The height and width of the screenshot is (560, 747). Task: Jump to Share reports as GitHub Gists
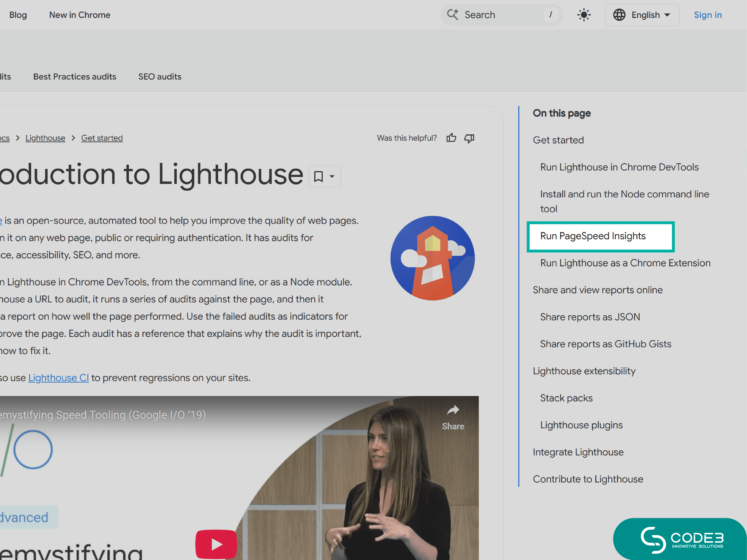(x=605, y=344)
